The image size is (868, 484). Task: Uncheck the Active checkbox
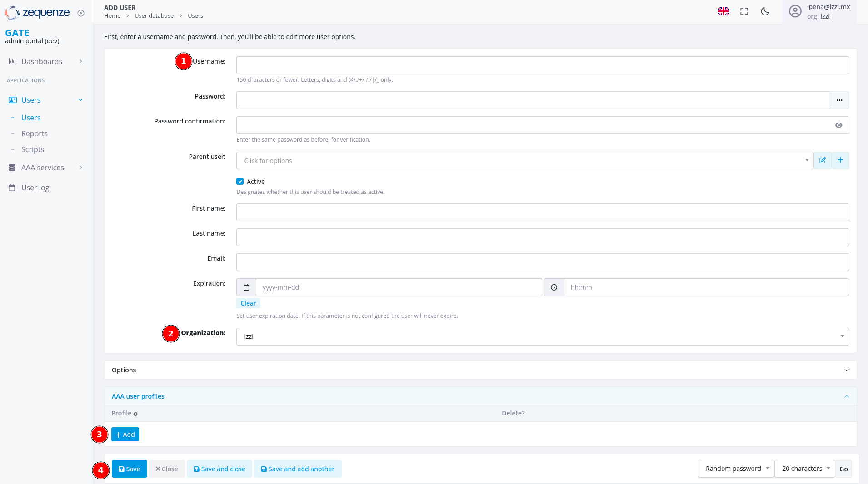[x=240, y=182]
